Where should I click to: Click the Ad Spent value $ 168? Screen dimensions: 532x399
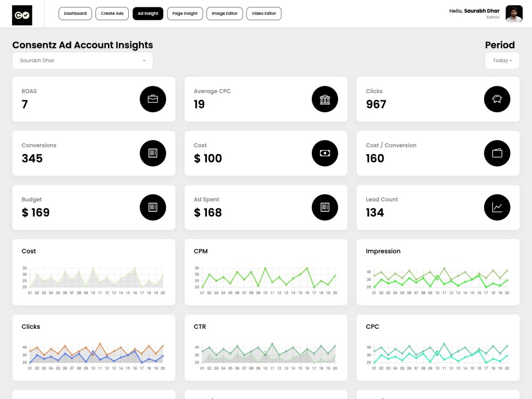click(x=207, y=212)
